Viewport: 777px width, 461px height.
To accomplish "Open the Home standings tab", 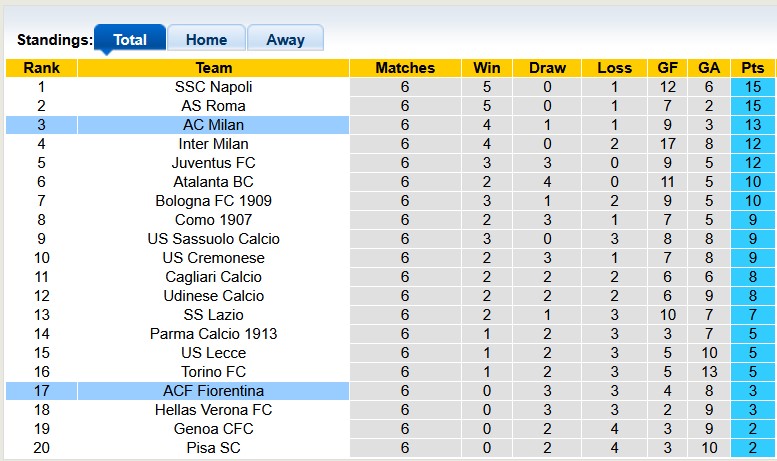I will tap(206, 40).
